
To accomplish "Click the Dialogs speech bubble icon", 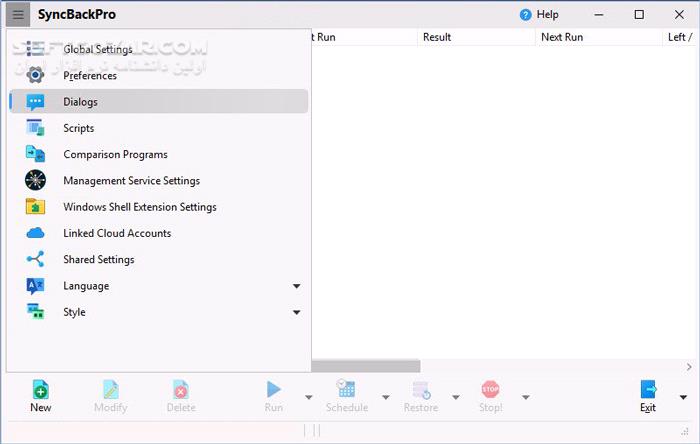I will (x=35, y=102).
